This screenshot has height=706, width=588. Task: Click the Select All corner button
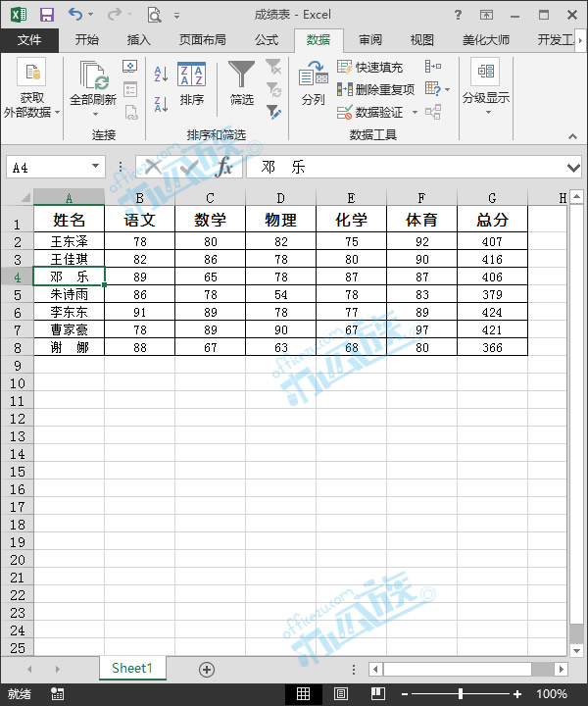24,197
